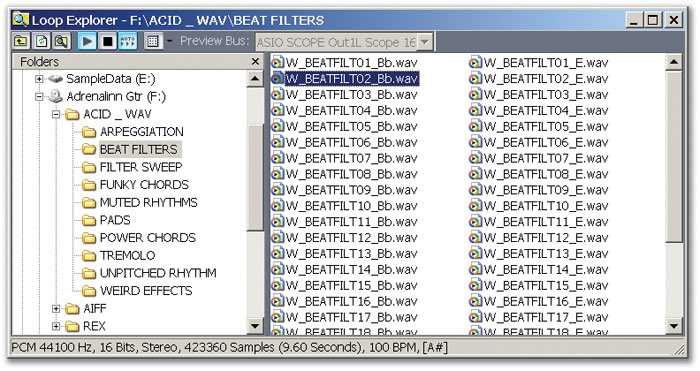Toggle the Auto preview button

coord(128,42)
